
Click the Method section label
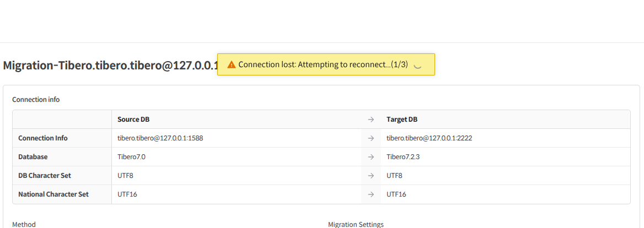(x=24, y=224)
